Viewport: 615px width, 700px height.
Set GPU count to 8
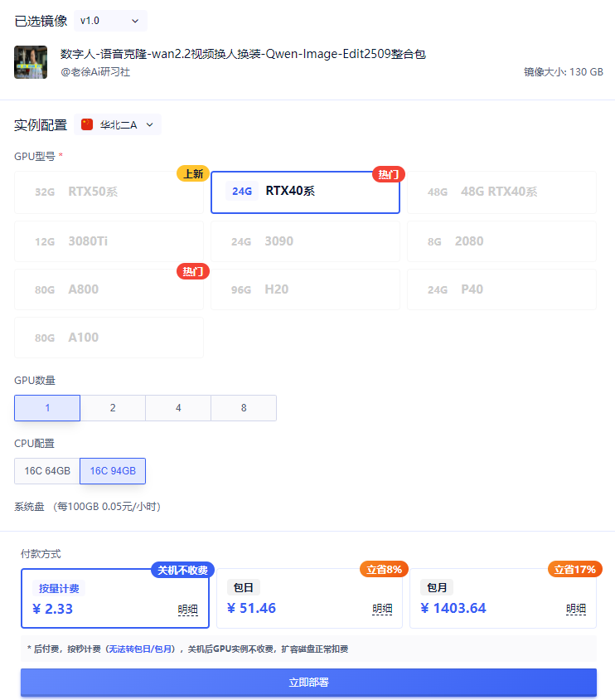coord(244,408)
